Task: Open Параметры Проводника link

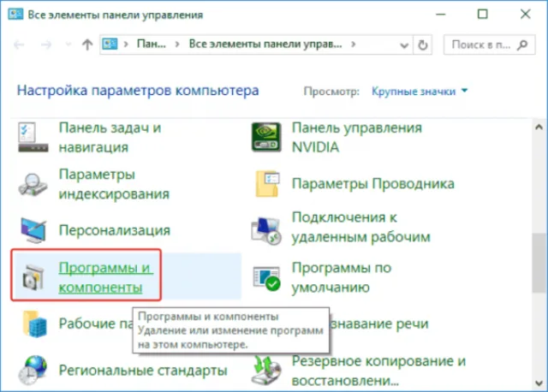Action: point(373,184)
